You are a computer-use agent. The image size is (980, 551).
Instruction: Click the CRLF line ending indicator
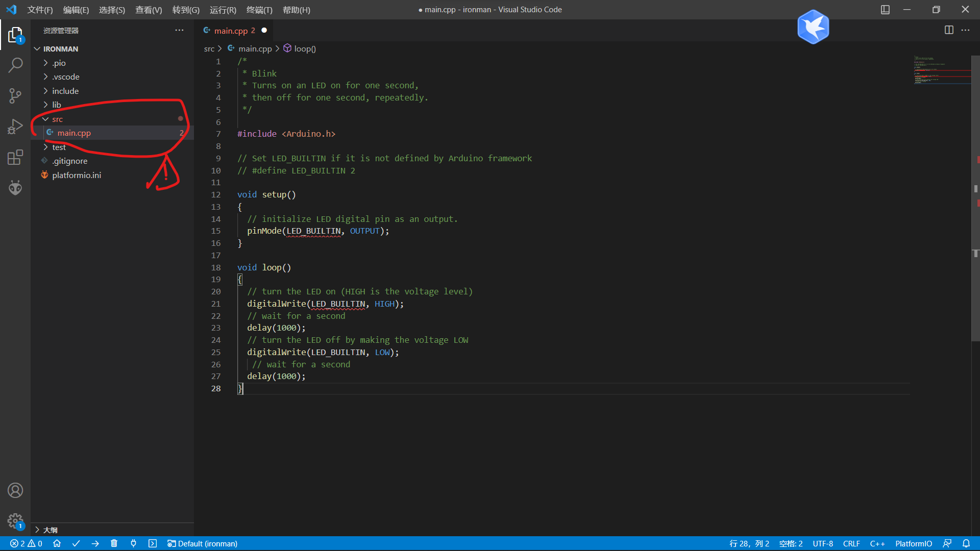[851, 543]
